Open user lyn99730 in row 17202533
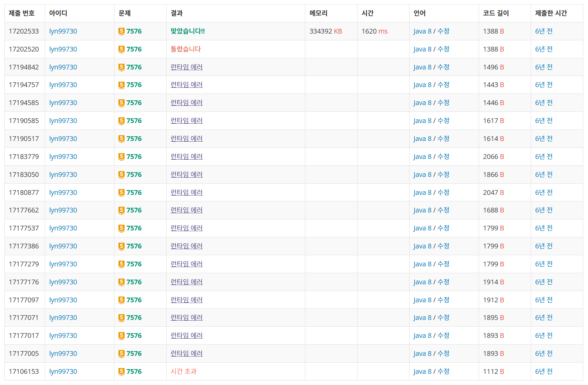Image resolution: width=588 pixels, height=385 pixels. tap(63, 31)
